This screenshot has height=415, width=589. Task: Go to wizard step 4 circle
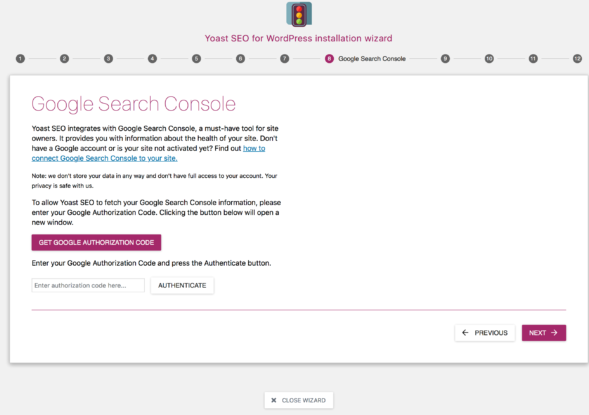pyautogui.click(x=152, y=59)
